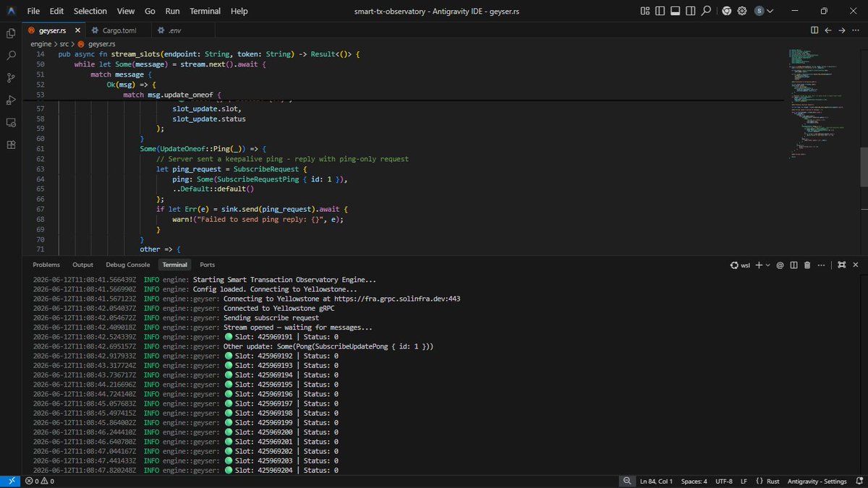Toggle the primary side bar
The width and height of the screenshot is (868, 488).
[x=660, y=11]
